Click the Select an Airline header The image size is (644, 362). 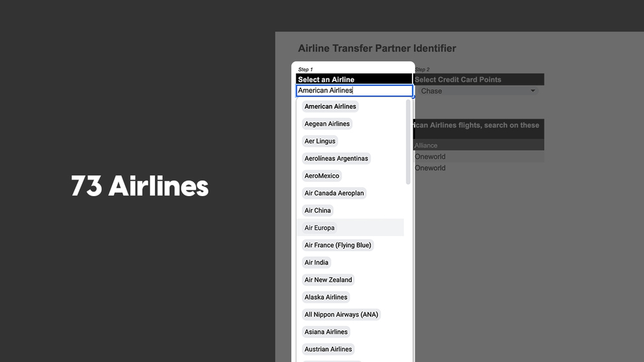354,79
